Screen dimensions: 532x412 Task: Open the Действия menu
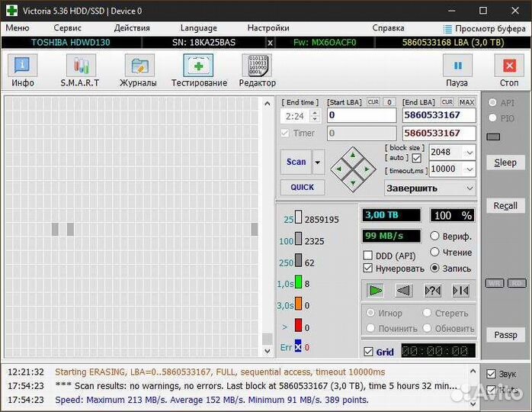tap(132, 28)
